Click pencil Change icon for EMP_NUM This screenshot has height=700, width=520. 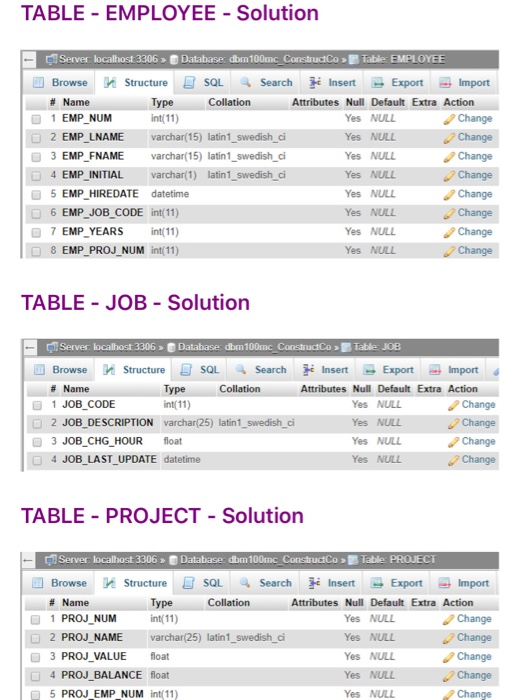[449, 119]
